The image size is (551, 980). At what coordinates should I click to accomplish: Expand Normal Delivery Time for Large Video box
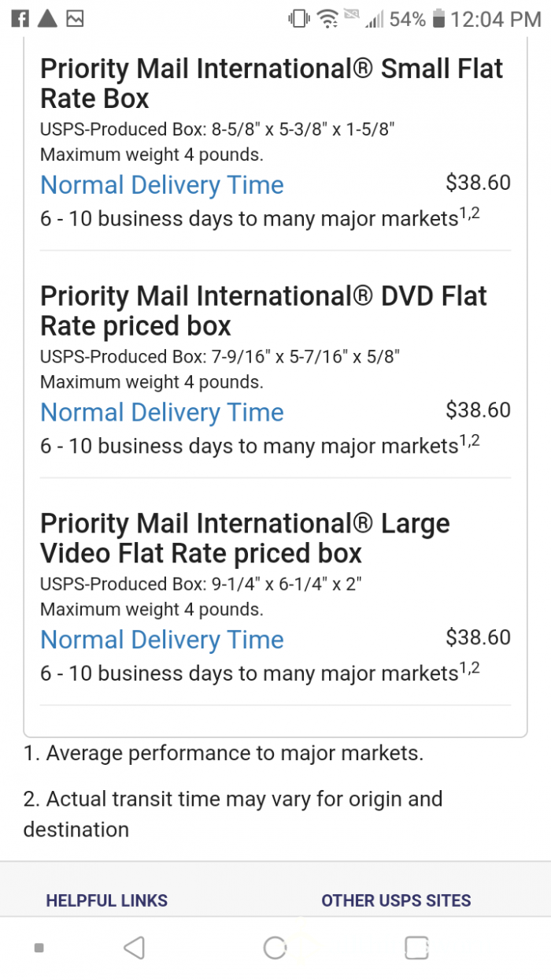[x=161, y=639]
